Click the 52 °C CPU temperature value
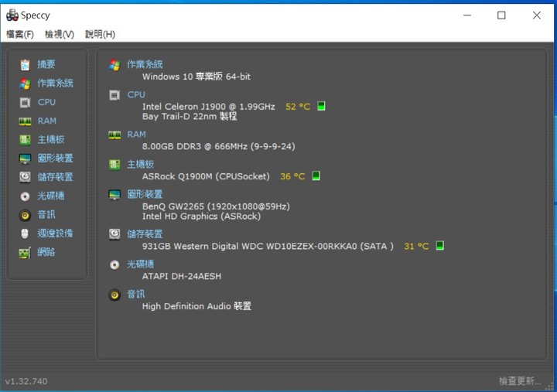The width and height of the screenshot is (557, 392). pos(298,107)
